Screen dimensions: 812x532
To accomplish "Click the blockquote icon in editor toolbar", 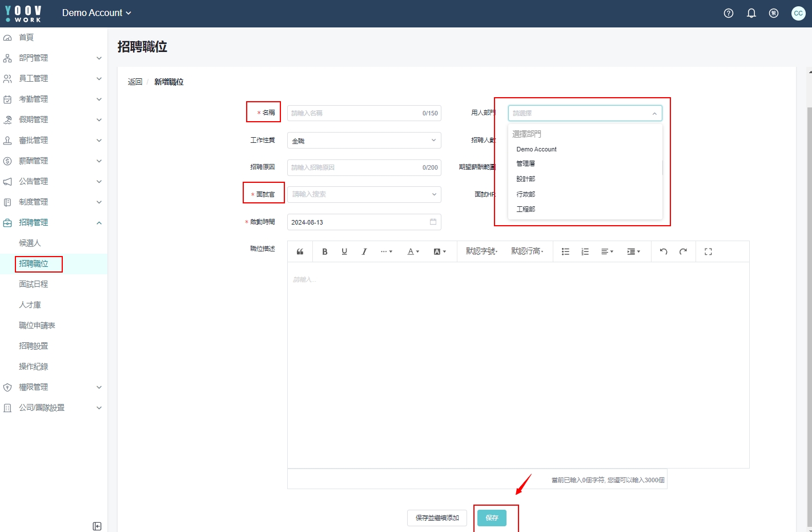I will [x=300, y=251].
